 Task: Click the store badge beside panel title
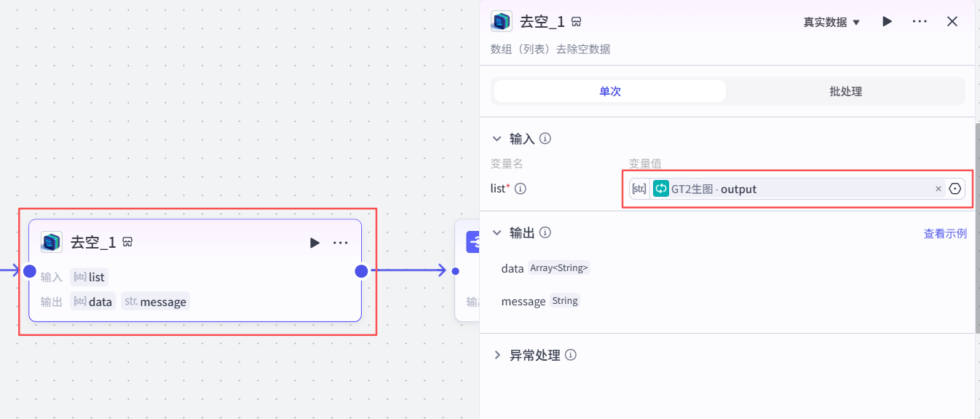click(x=576, y=22)
